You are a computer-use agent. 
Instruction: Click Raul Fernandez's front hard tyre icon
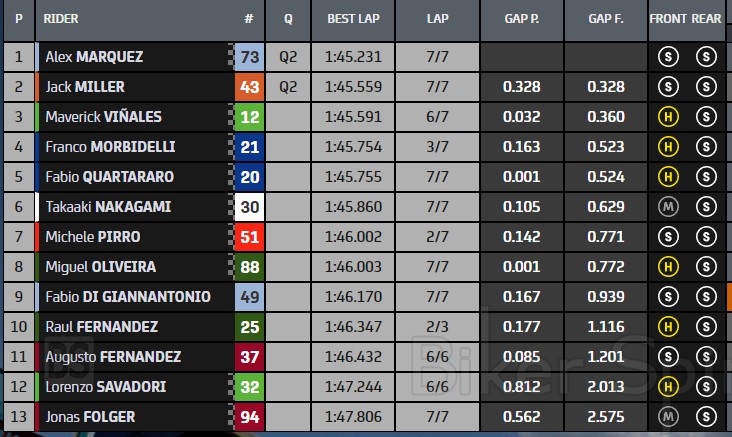coord(667,327)
